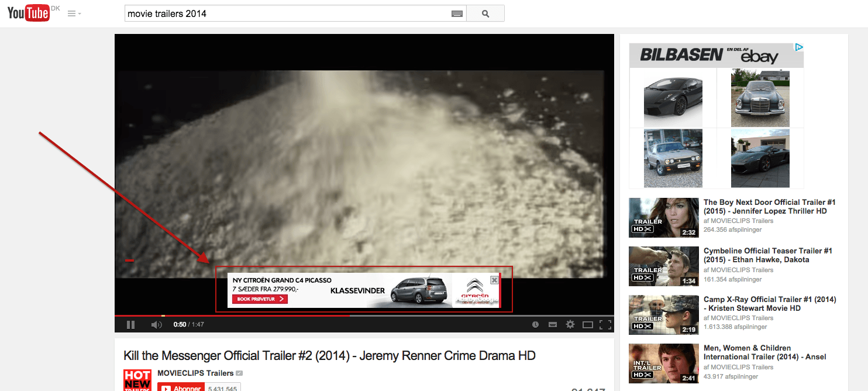Click the subscriber count 5.431.545
The width and height of the screenshot is (868, 391).
[x=222, y=388]
